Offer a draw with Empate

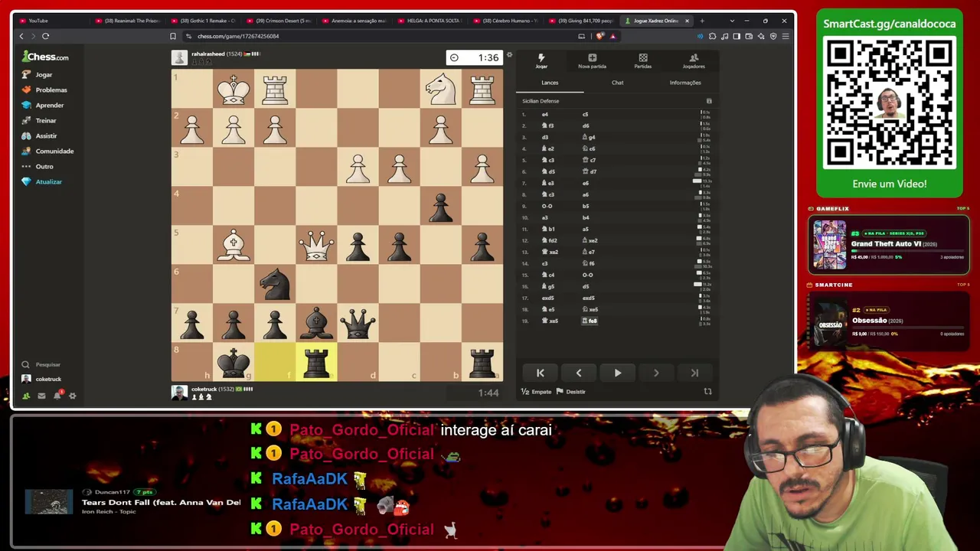pos(537,392)
